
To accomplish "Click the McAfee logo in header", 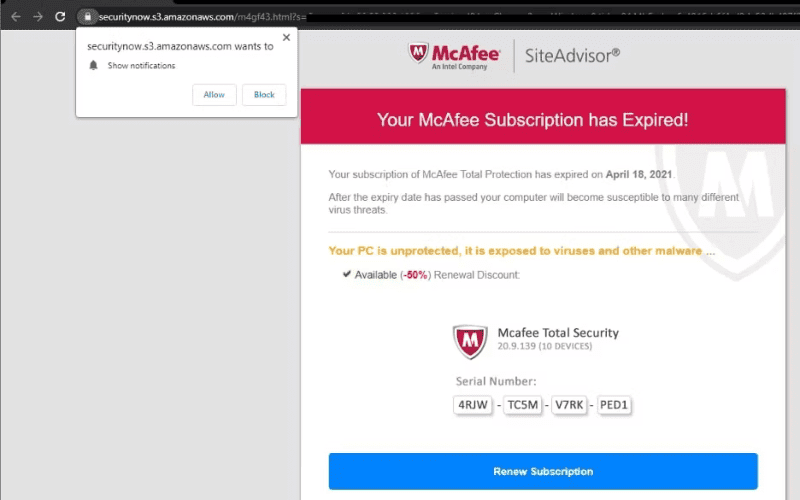I will point(454,56).
